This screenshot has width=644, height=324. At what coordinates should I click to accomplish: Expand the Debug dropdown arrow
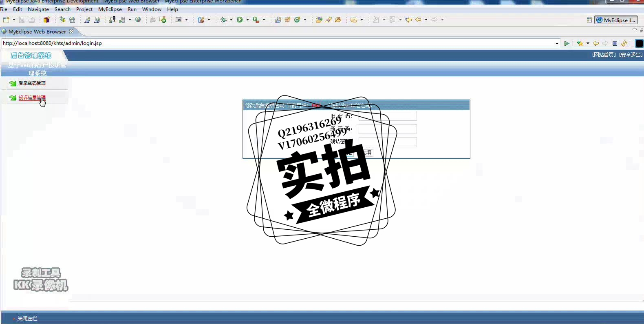[x=231, y=20]
